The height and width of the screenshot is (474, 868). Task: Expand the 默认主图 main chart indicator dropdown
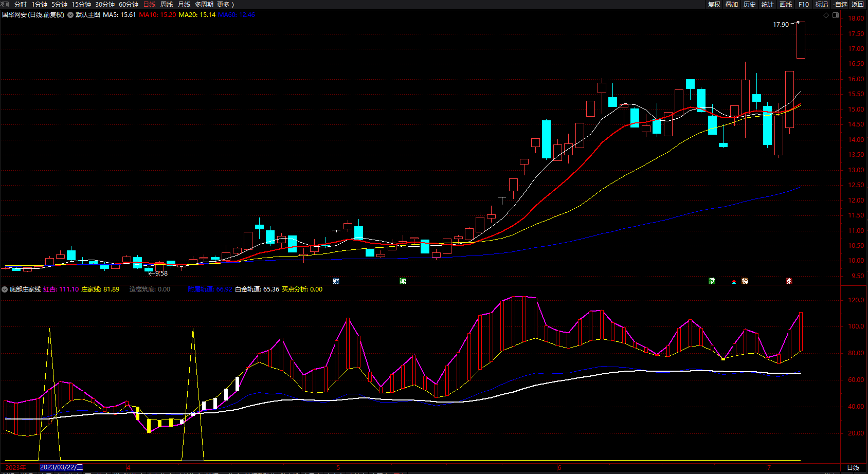70,15
